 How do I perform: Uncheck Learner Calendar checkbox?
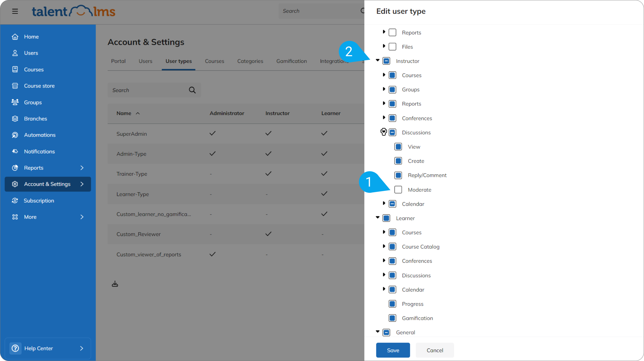(x=392, y=290)
